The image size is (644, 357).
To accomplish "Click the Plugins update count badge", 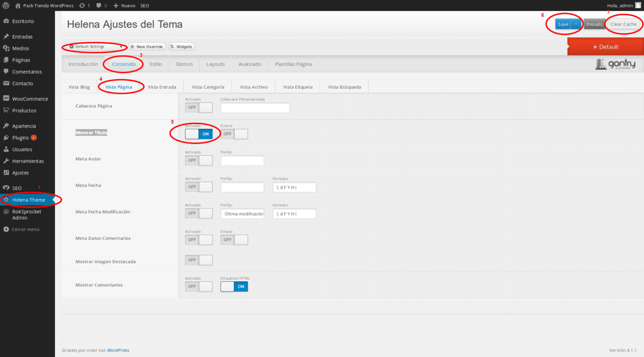I will (x=34, y=138).
